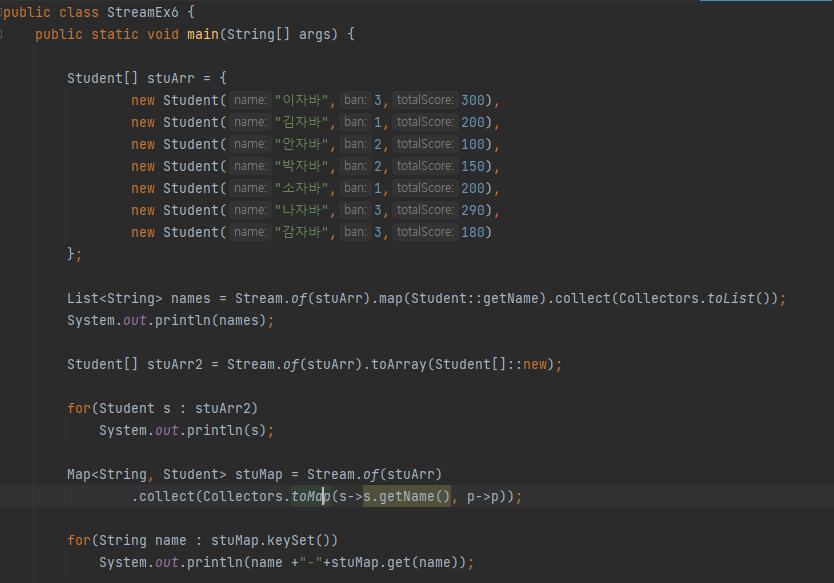Viewport: 834px width, 583px height.
Task: Click the class name StreamEx6
Action: pos(143,12)
